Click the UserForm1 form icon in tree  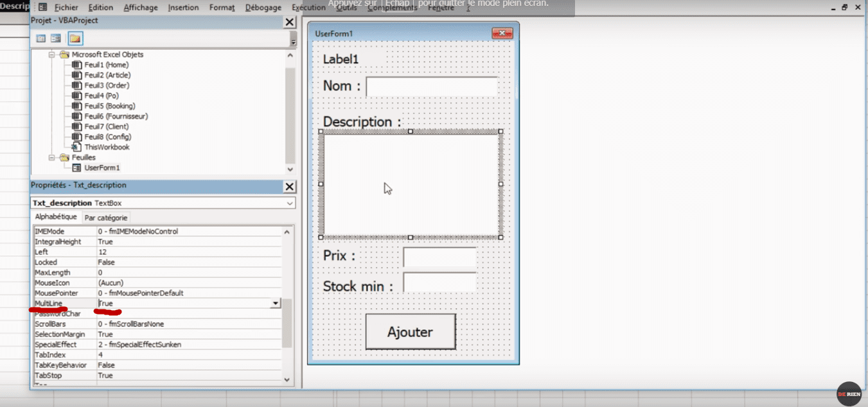76,168
